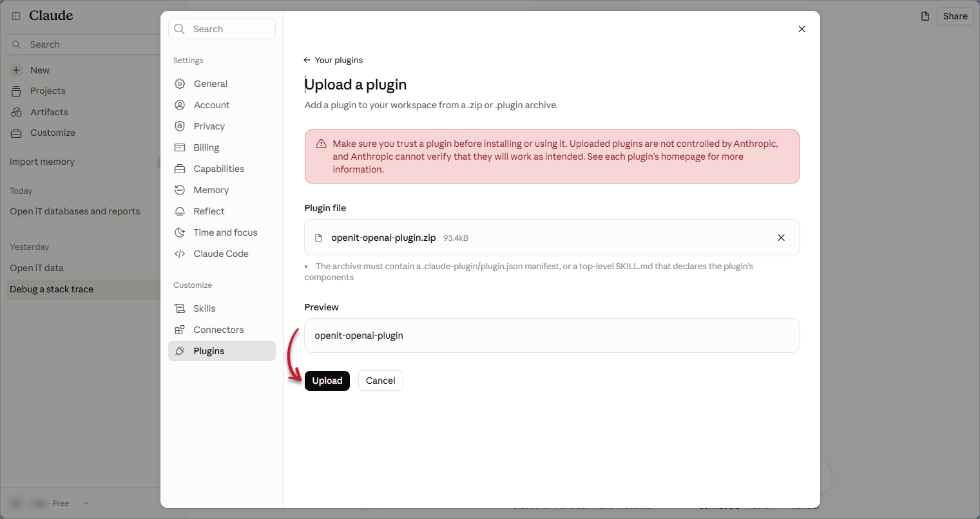Focus the settings Search field
This screenshot has height=519, width=980.
[x=222, y=29]
